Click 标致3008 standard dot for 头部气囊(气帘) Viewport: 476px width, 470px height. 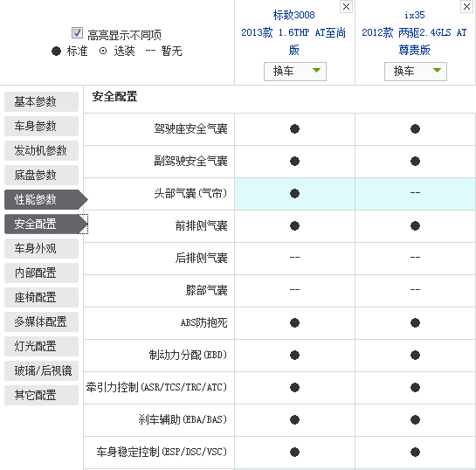[x=294, y=193]
